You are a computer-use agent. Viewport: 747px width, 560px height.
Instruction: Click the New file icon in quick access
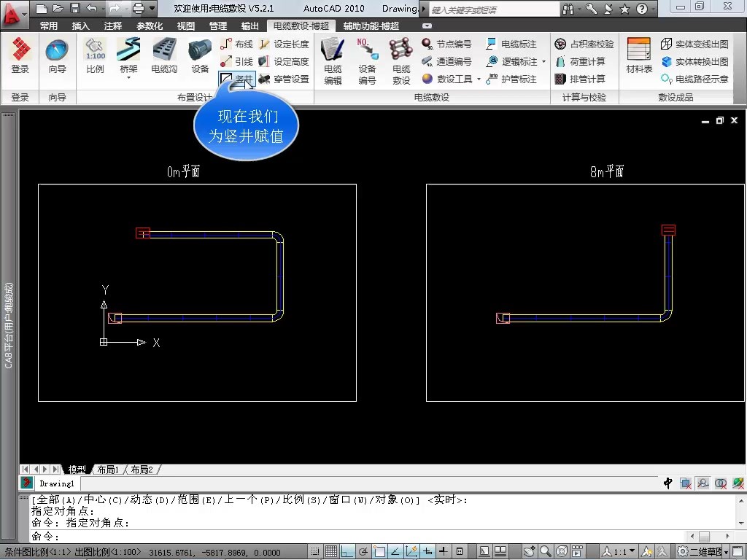[42, 8]
